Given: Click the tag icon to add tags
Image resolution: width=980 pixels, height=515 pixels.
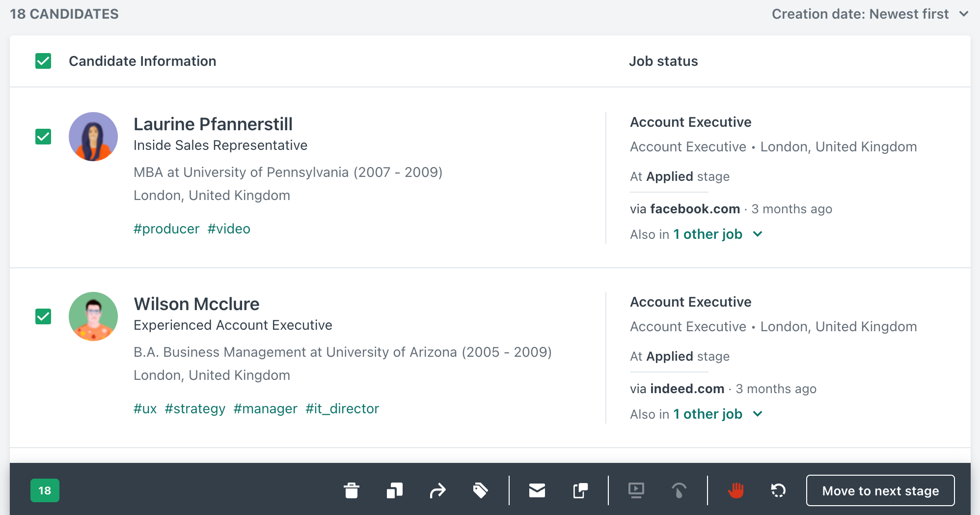Looking at the screenshot, I should pyautogui.click(x=480, y=490).
